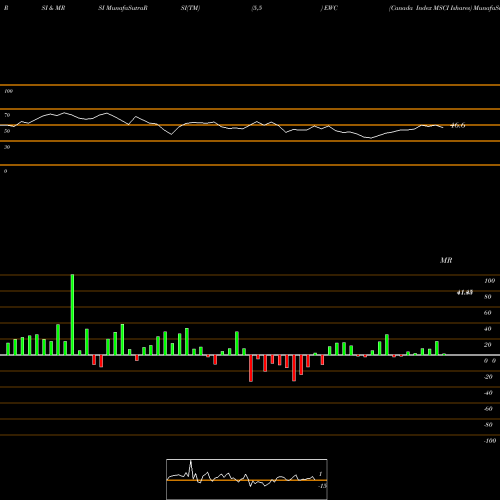Click the RSI axis label 30
The image size is (500, 500).
[x=7, y=147]
